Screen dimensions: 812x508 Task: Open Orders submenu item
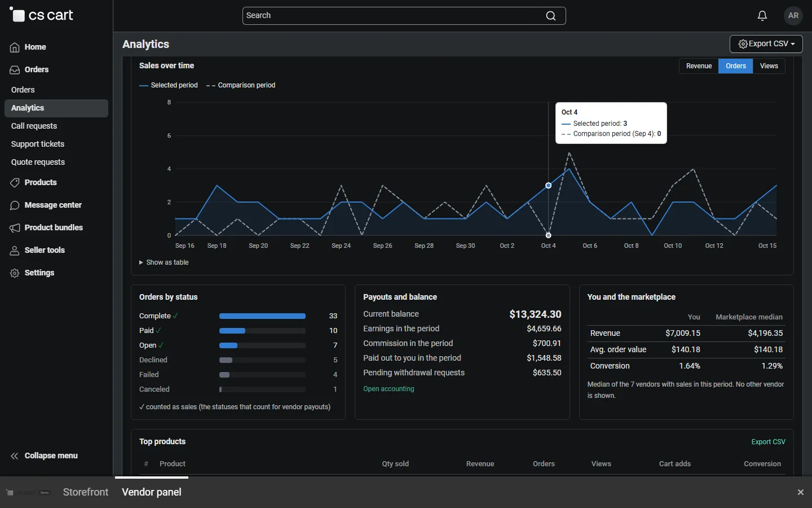coord(23,90)
